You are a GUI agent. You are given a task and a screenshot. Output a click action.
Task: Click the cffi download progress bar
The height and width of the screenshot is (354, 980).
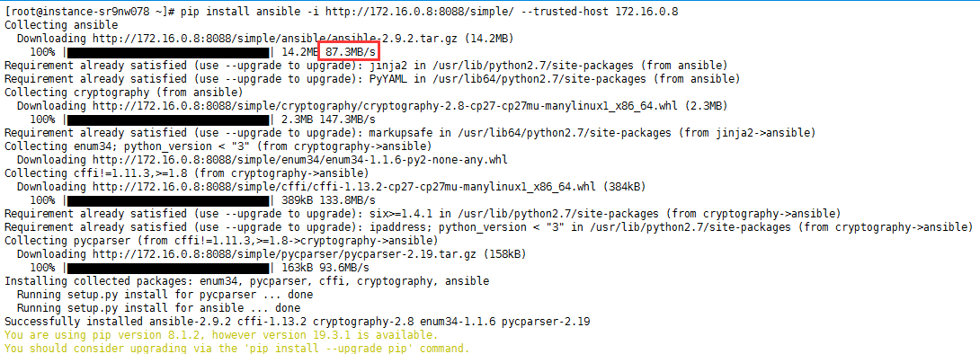(x=169, y=199)
